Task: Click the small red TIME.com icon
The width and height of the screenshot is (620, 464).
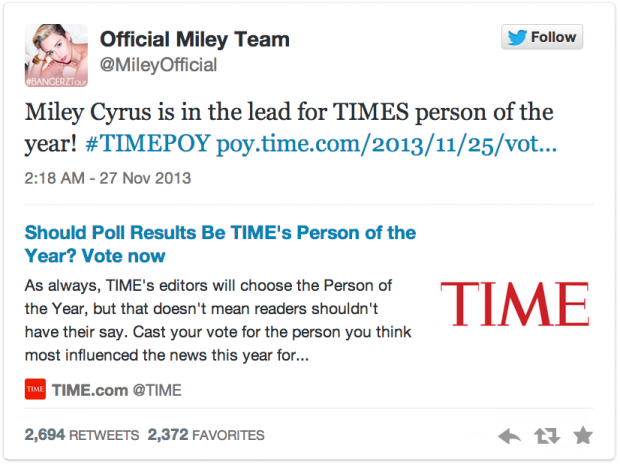Action: coord(35,389)
